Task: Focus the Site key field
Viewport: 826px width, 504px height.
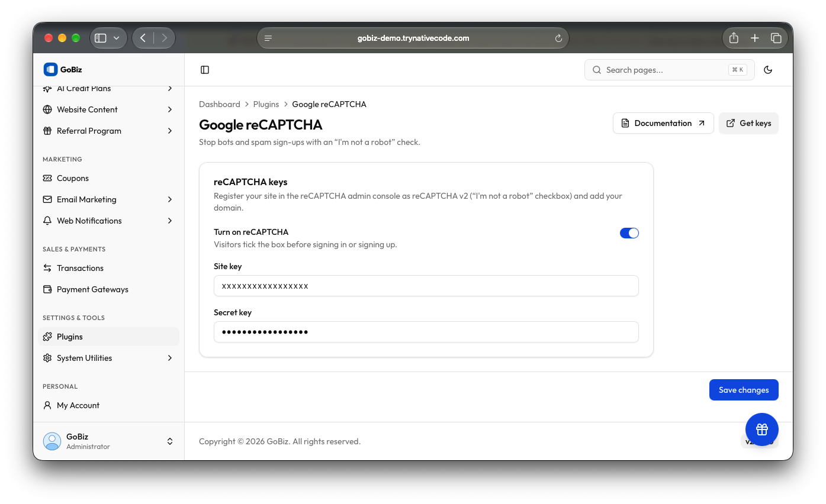Action: tap(426, 286)
